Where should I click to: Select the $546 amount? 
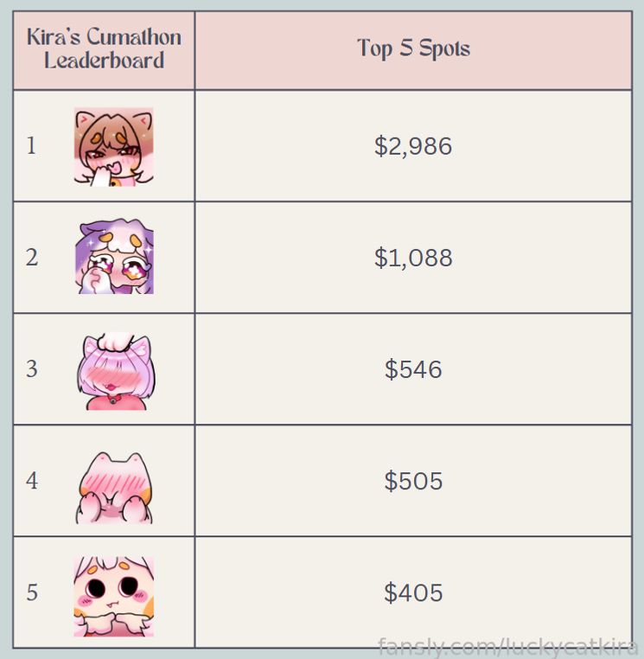[x=413, y=369]
